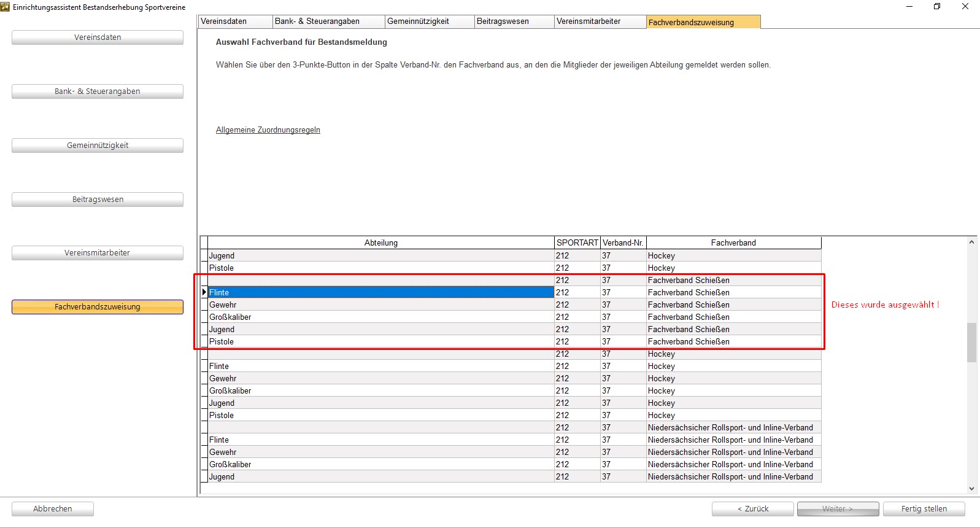
Task: Click the Vereinsdaten sidebar button
Action: pyautogui.click(x=98, y=37)
